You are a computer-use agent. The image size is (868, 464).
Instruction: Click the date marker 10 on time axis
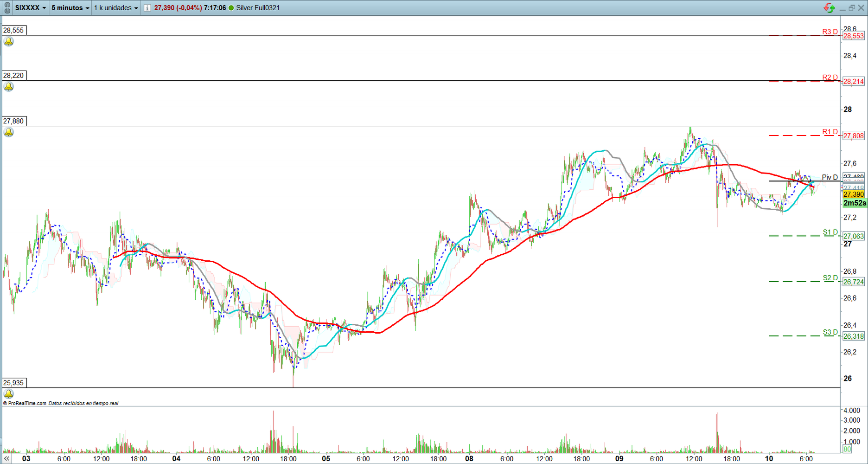tap(769, 458)
